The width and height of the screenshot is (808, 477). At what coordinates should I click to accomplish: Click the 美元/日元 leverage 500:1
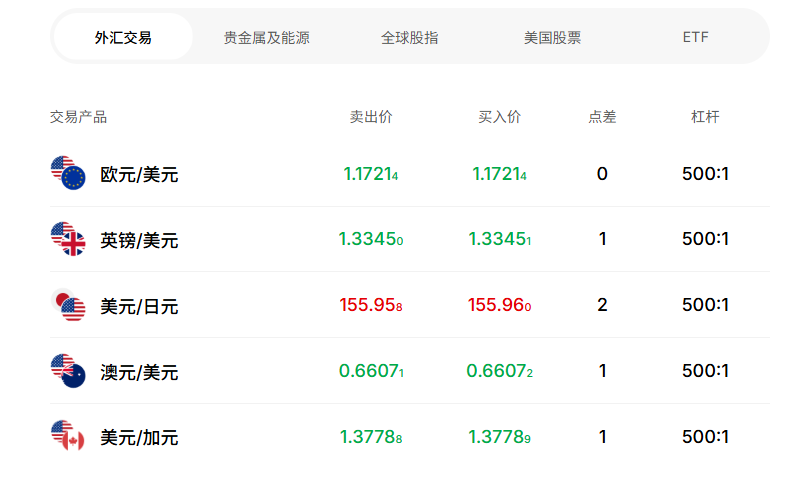click(705, 305)
